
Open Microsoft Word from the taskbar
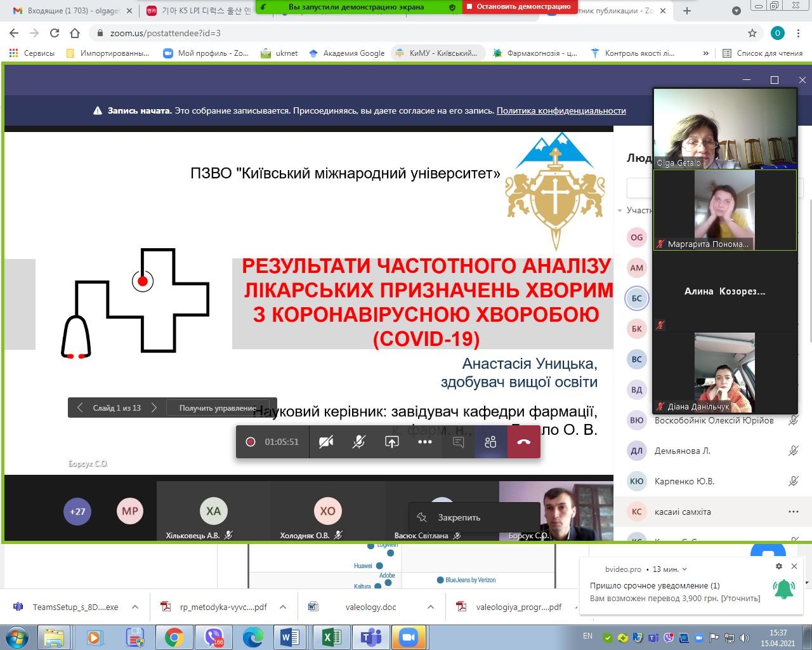click(290, 637)
